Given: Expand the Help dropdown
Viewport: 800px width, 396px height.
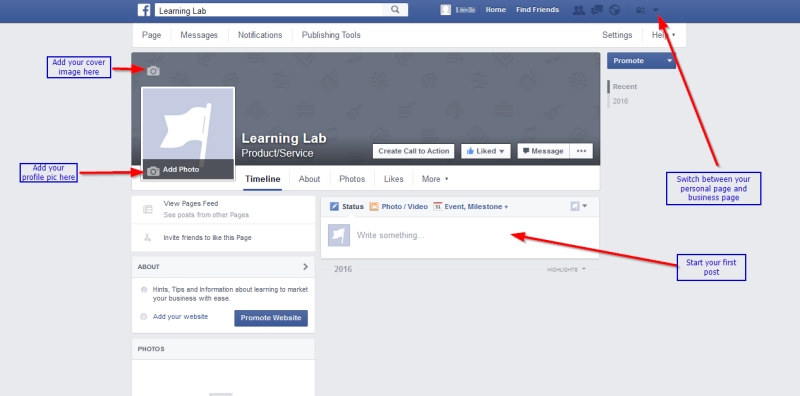Looking at the screenshot, I should click(x=663, y=35).
